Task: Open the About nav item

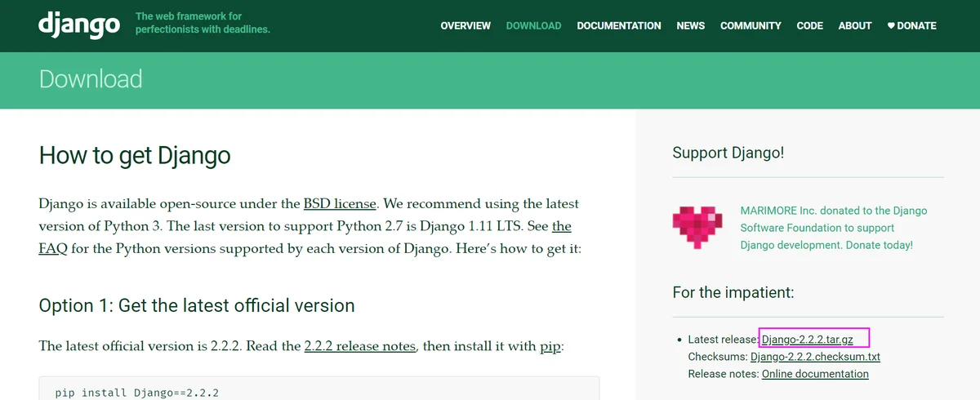Action: (x=855, y=25)
